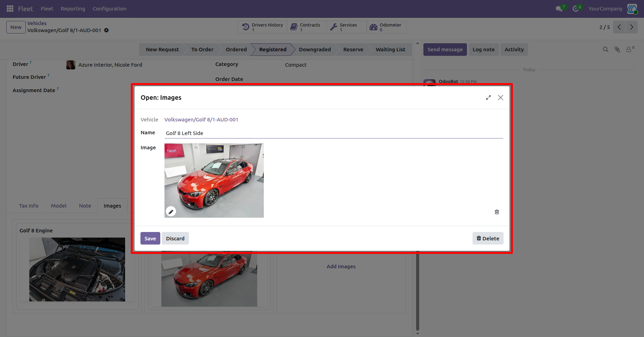Image resolution: width=644 pixels, height=337 pixels.
Task: Go to previous vehicle record arrow
Action: (x=619, y=27)
